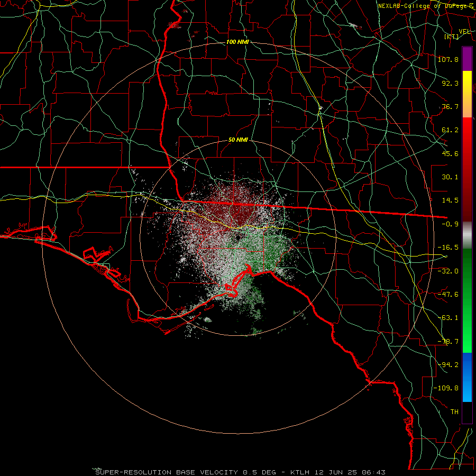Viewport: 476px width, 476px height.
Task: Click the purple segment of the color bar
Action: coord(467,59)
